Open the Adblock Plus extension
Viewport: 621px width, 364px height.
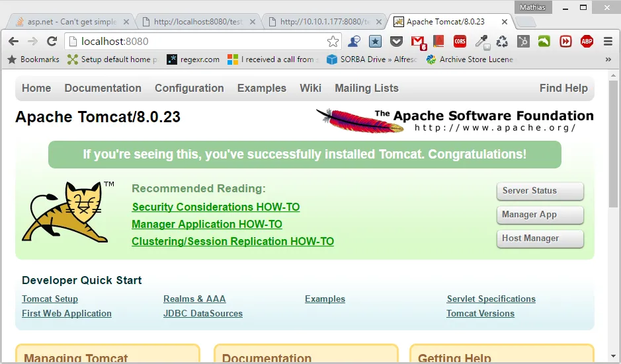pyautogui.click(x=587, y=41)
